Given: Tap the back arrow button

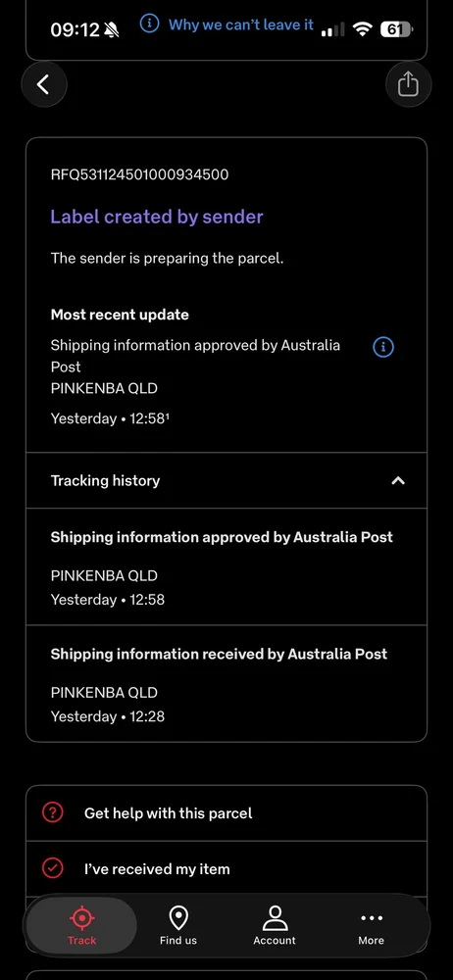Looking at the screenshot, I should pos(44,84).
